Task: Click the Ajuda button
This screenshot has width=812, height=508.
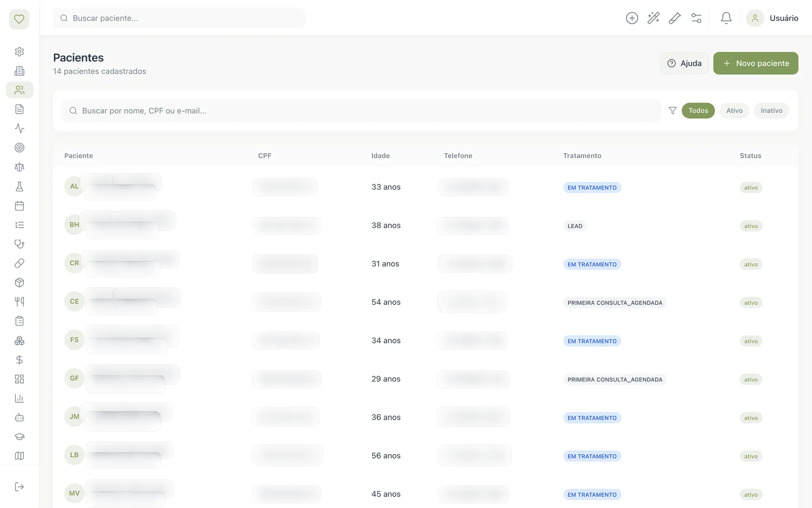Action: pyautogui.click(x=684, y=63)
